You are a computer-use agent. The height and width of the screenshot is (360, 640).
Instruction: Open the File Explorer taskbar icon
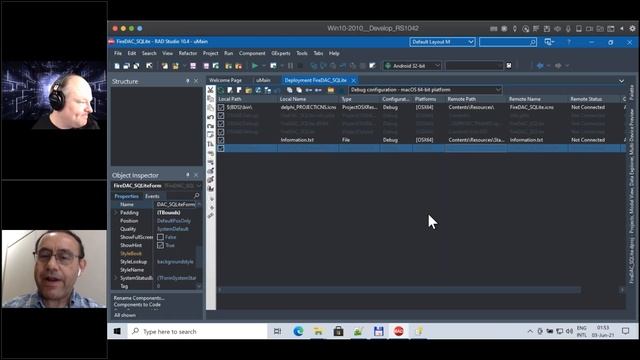(318, 331)
